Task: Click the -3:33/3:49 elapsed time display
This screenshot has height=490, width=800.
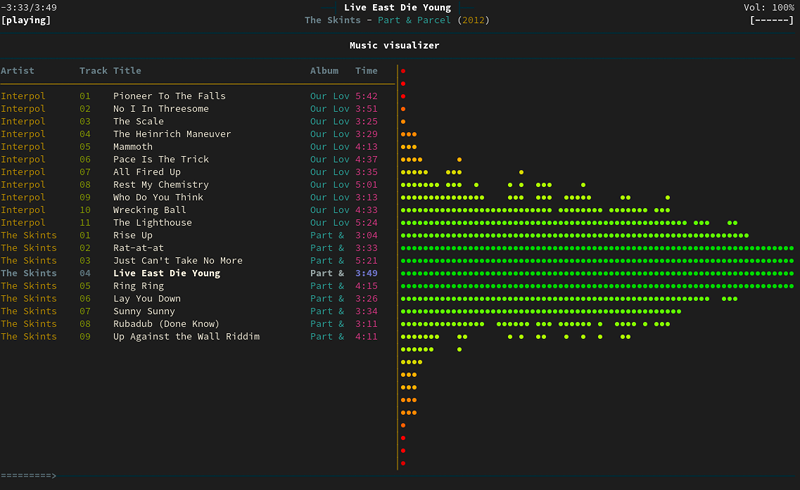Action: (x=29, y=8)
